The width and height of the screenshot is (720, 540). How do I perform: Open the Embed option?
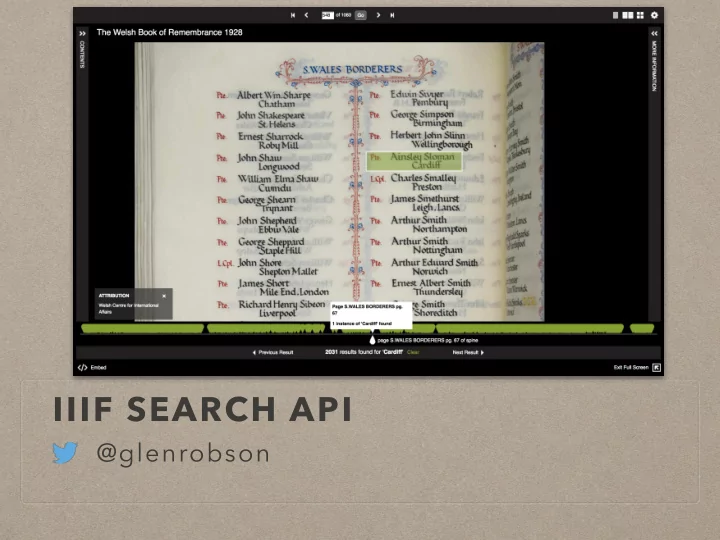(92, 367)
